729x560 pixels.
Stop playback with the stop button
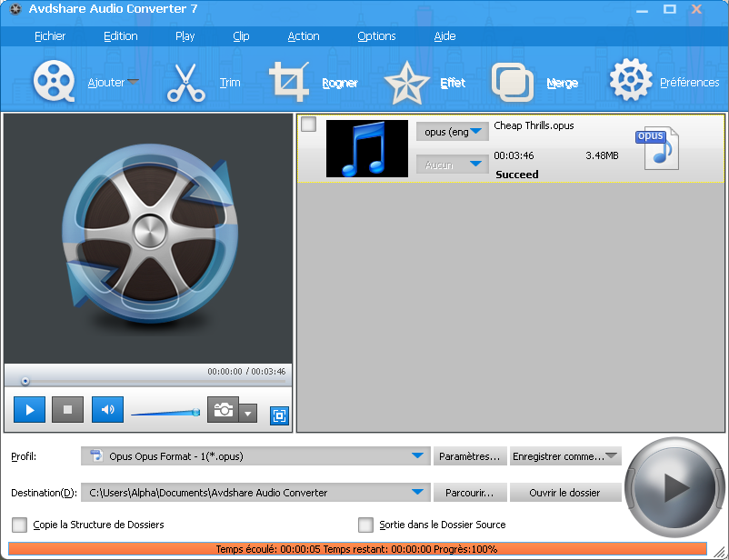point(68,409)
